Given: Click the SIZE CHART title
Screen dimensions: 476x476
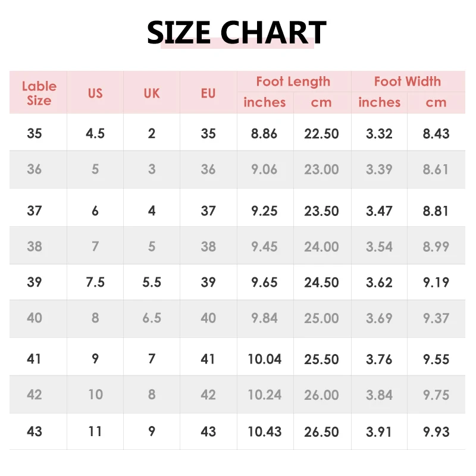Looking at the screenshot, I should pos(237,33).
